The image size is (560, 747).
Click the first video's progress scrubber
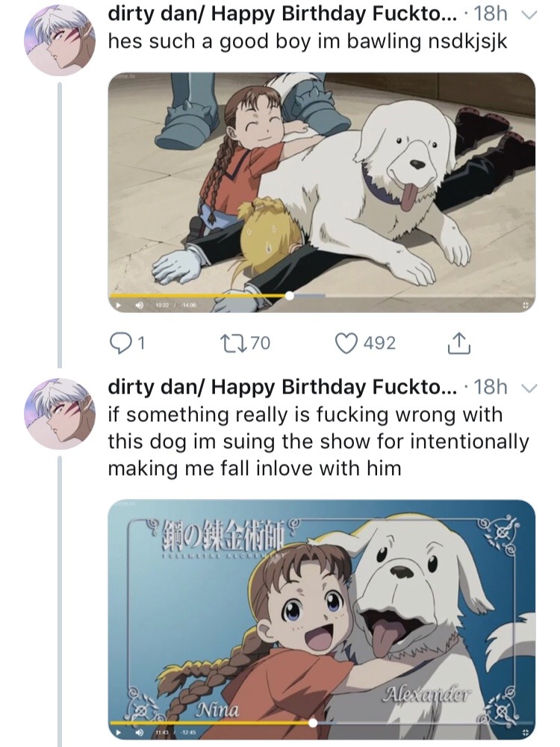[290, 296]
